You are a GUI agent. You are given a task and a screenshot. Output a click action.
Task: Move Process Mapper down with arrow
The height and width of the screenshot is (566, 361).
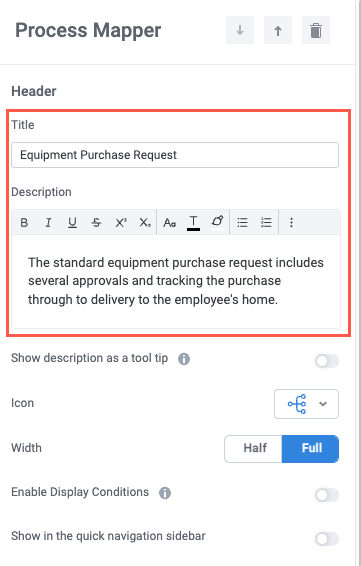[240, 30]
